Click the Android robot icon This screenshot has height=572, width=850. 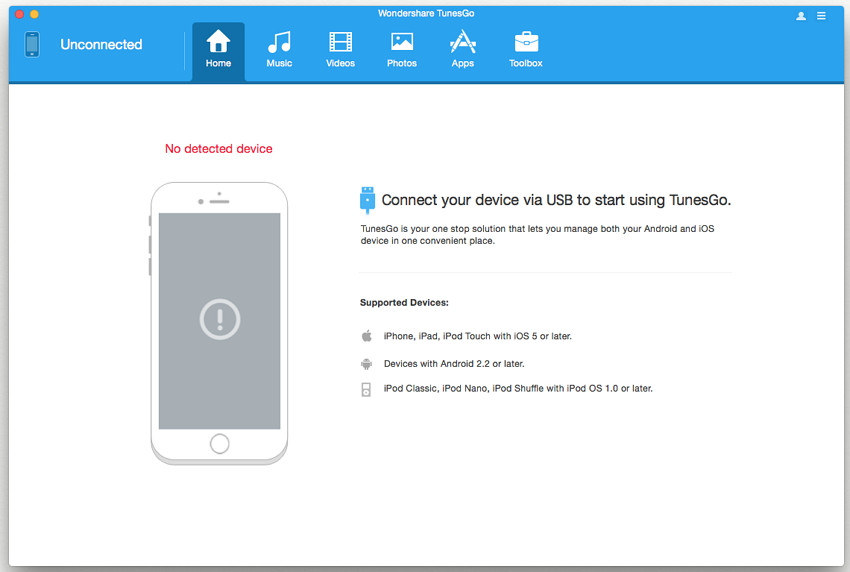[x=367, y=364]
